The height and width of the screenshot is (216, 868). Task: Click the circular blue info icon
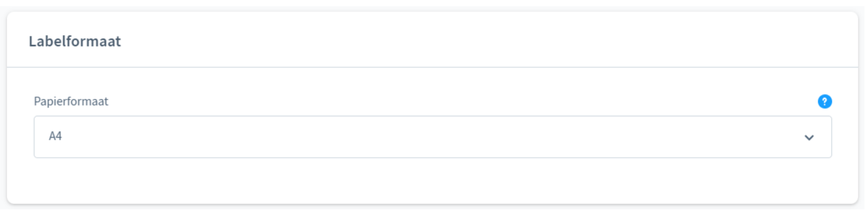click(825, 102)
